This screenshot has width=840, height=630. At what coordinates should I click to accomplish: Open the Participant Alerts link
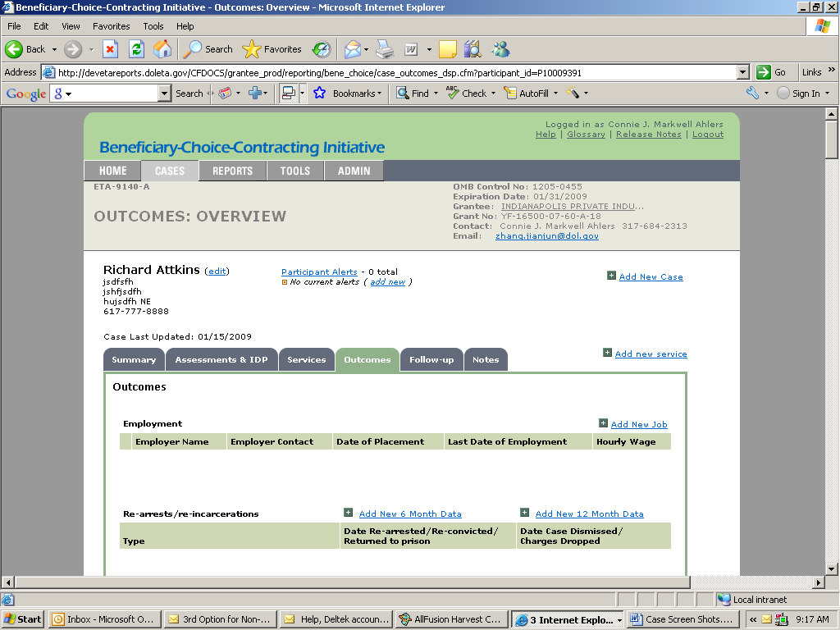click(x=319, y=272)
